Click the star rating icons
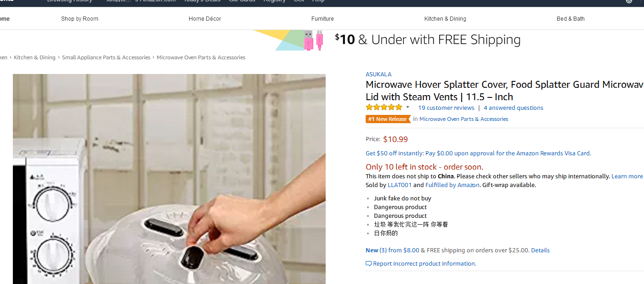The width and height of the screenshot is (644, 284). click(x=384, y=108)
